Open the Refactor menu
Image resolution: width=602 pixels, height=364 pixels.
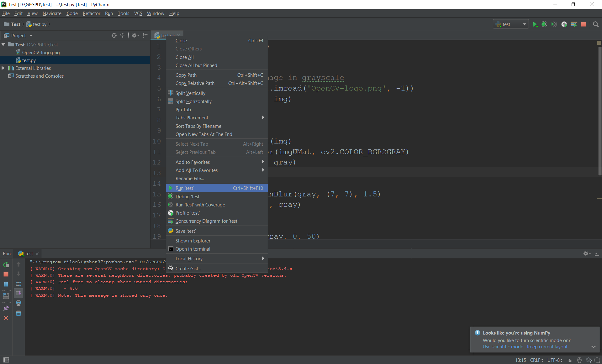(x=91, y=13)
